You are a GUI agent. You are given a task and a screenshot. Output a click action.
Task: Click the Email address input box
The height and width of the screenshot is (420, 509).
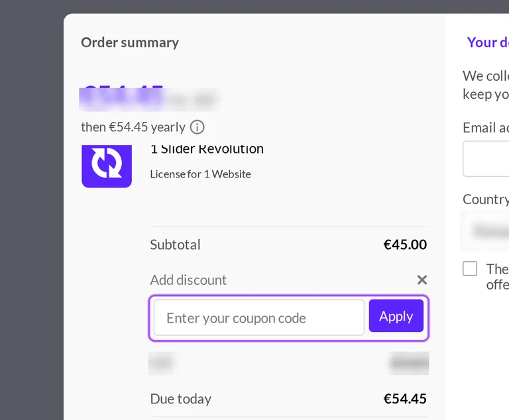pyautogui.click(x=486, y=159)
